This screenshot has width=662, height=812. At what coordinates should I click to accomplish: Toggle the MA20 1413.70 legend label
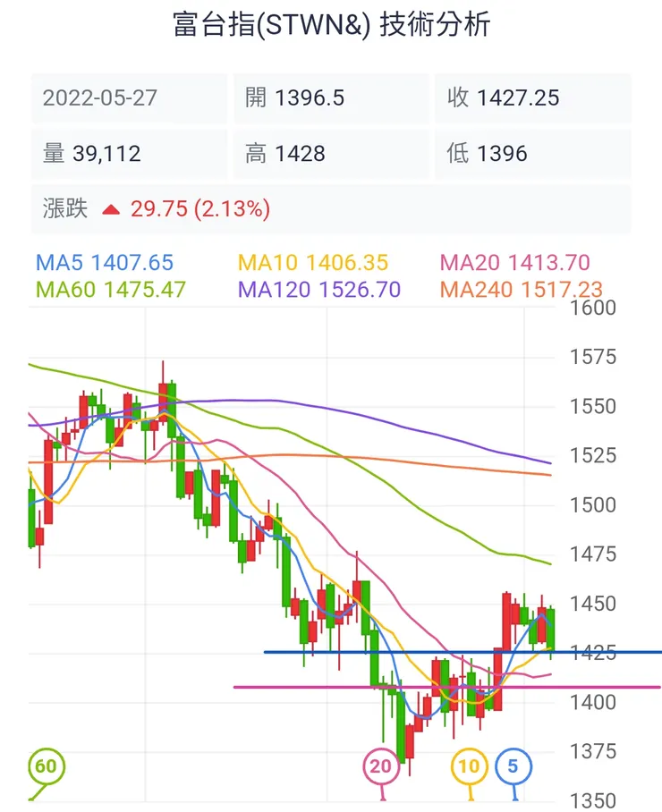point(516,263)
